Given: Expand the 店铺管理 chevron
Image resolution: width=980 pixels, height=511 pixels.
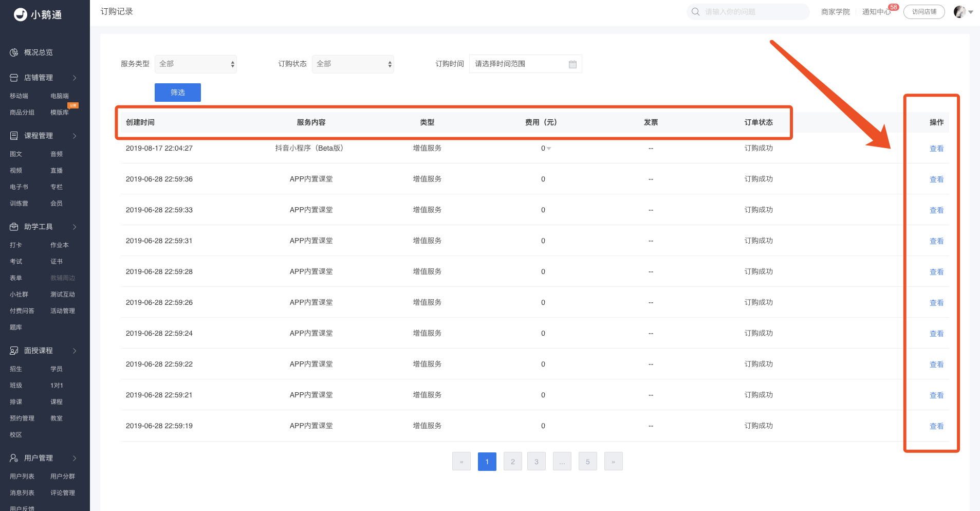Looking at the screenshot, I should point(75,78).
